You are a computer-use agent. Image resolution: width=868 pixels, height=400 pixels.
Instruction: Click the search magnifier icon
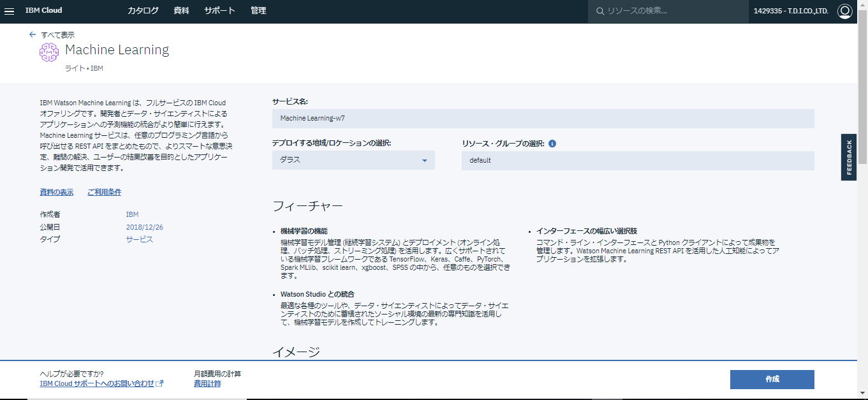coord(600,11)
